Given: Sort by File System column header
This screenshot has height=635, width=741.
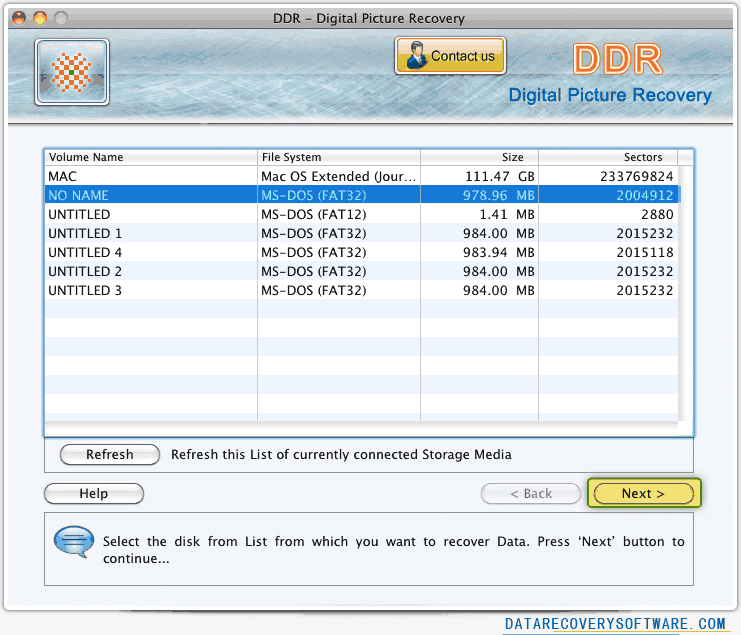Looking at the screenshot, I should point(339,157).
